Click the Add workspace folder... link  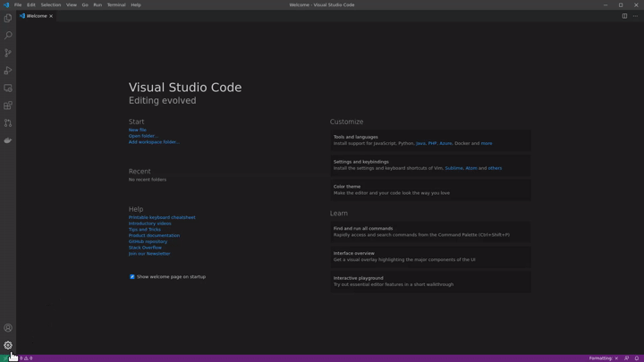click(154, 142)
